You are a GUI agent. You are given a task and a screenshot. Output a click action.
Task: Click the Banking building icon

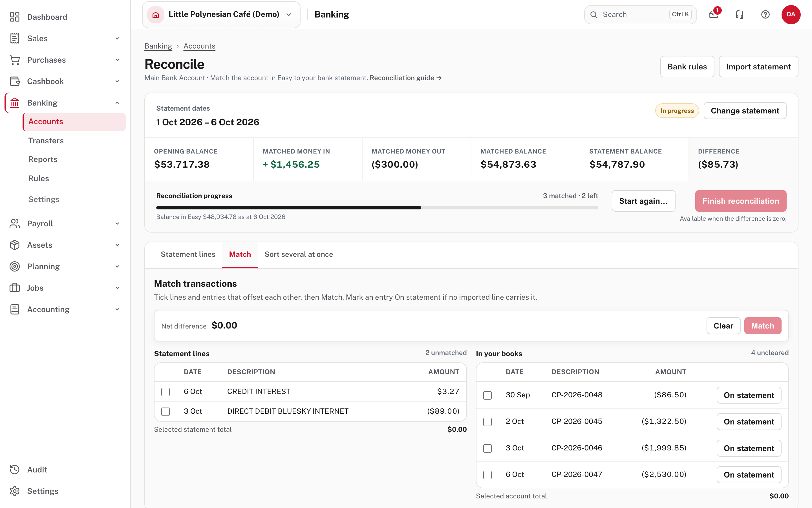pos(14,103)
